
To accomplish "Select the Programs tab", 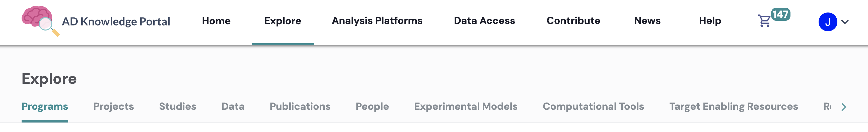I will coord(45,106).
